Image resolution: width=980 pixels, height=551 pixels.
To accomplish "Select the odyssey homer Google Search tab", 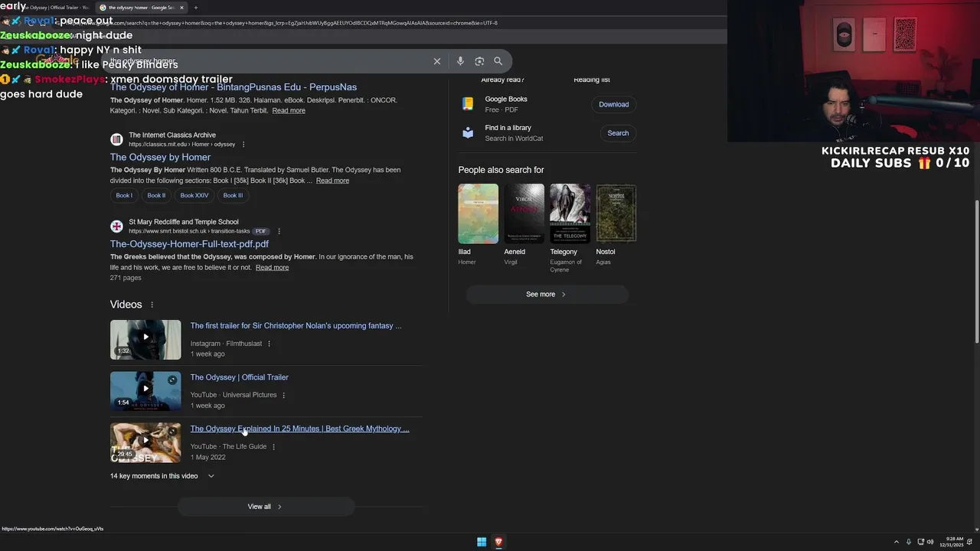I will (140, 8).
